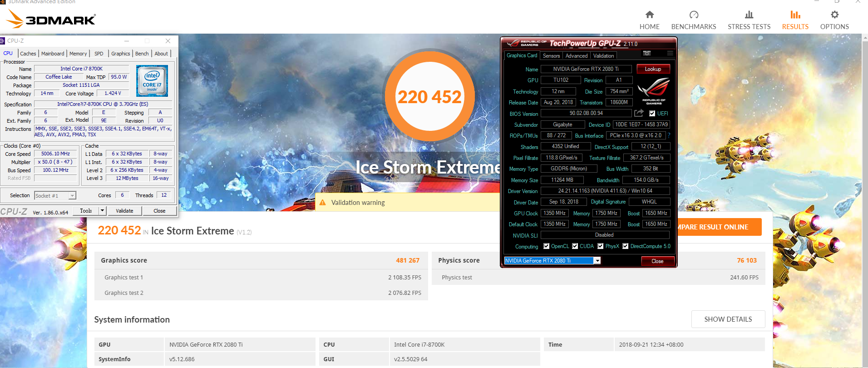Screen dimensions: 868x368
Task: Click GPU-Z BIOS Version field 90.02.0B.00.94
Action: pos(586,113)
